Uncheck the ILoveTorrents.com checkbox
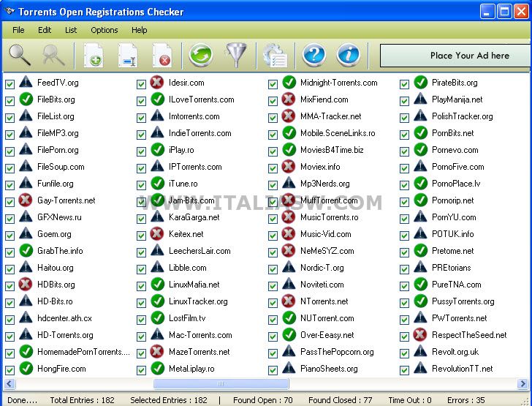Viewport: 532px width, 406px height. [142, 101]
